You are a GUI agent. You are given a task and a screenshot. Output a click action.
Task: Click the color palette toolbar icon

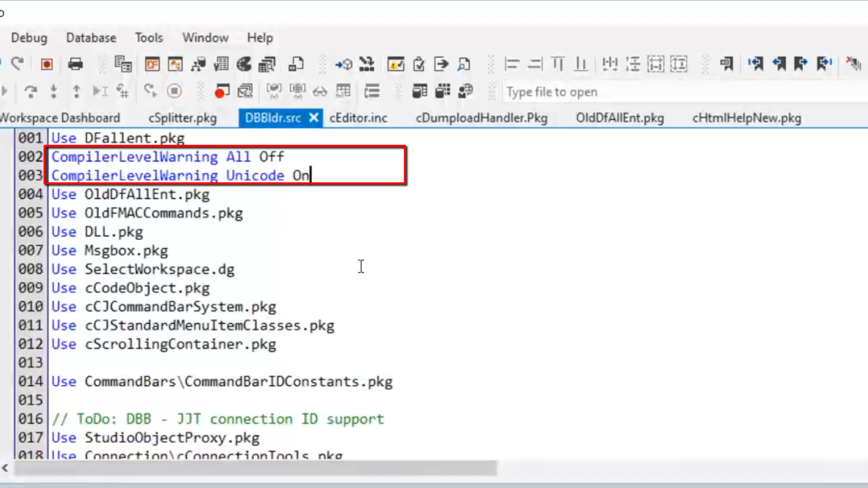coord(244,64)
